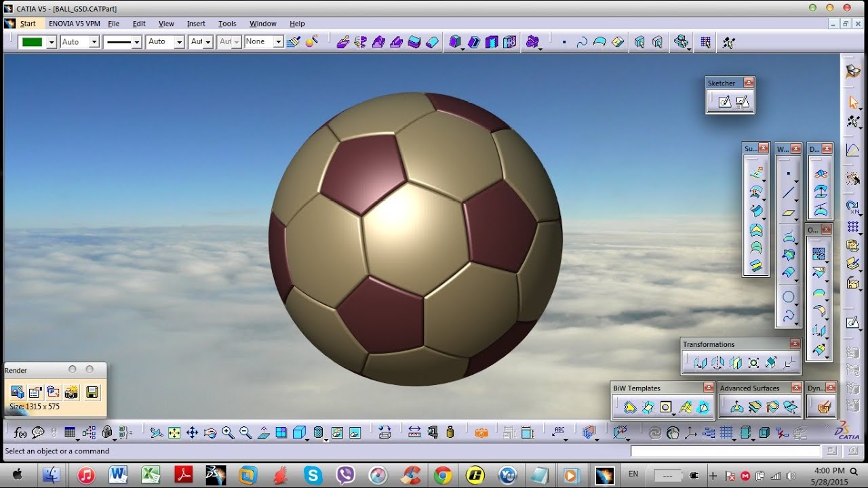Screen dimensions: 868x488
Task: Click the Formula f(x) icon
Action: coord(20,432)
